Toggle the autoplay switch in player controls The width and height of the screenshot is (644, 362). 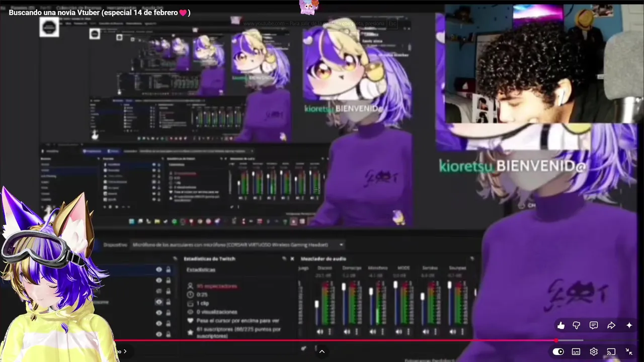558,352
